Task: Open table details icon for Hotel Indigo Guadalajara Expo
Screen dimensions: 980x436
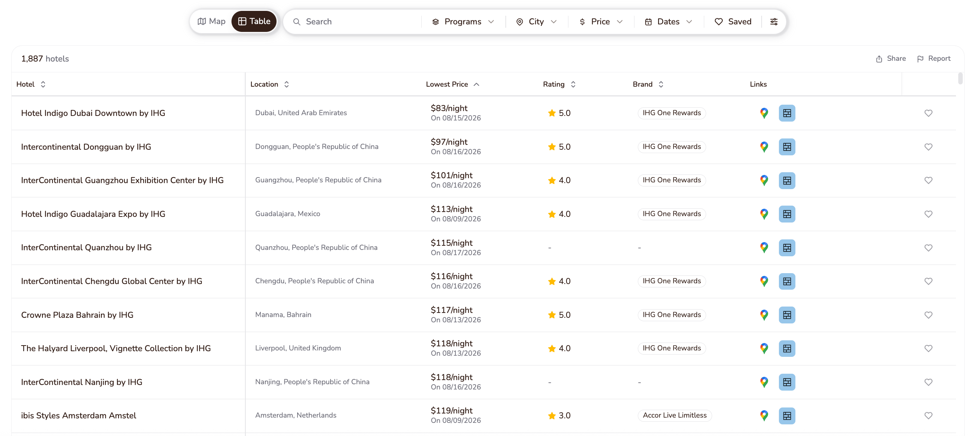Action: [787, 214]
